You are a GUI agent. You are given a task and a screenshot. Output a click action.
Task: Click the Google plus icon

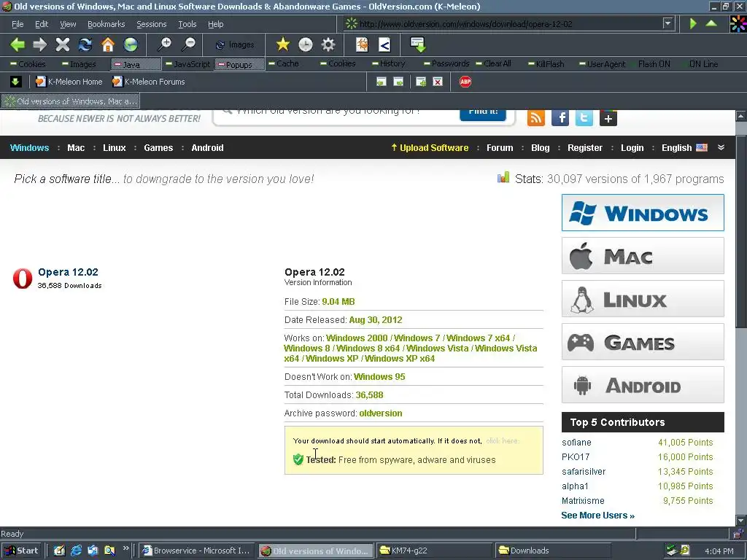pos(608,117)
